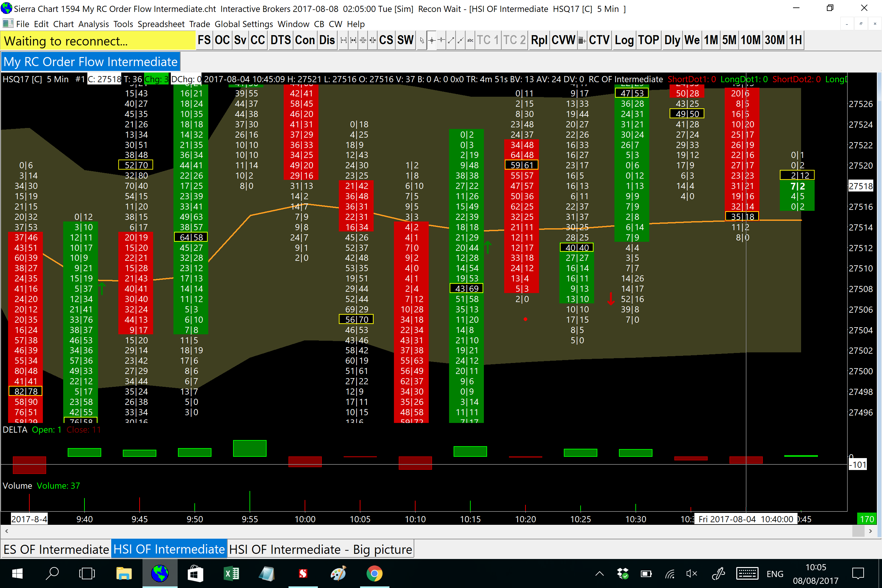The image size is (882, 588).
Task: Choose the abc text drawing tool
Action: coord(470,40)
